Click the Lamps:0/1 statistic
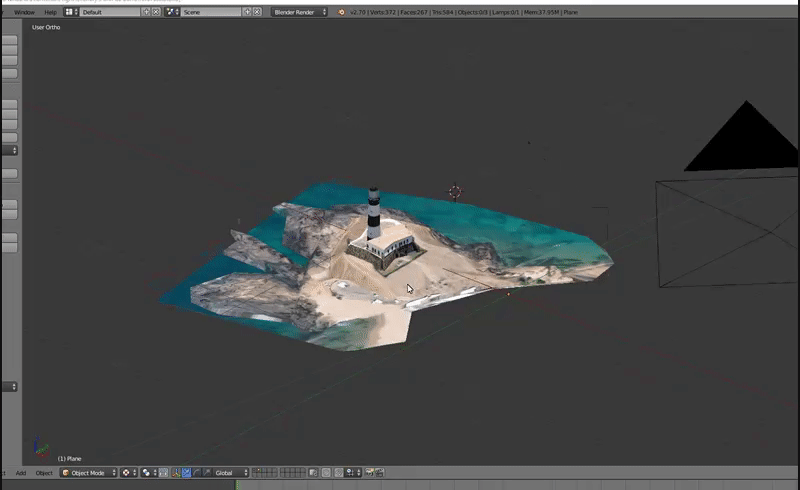 [x=506, y=12]
